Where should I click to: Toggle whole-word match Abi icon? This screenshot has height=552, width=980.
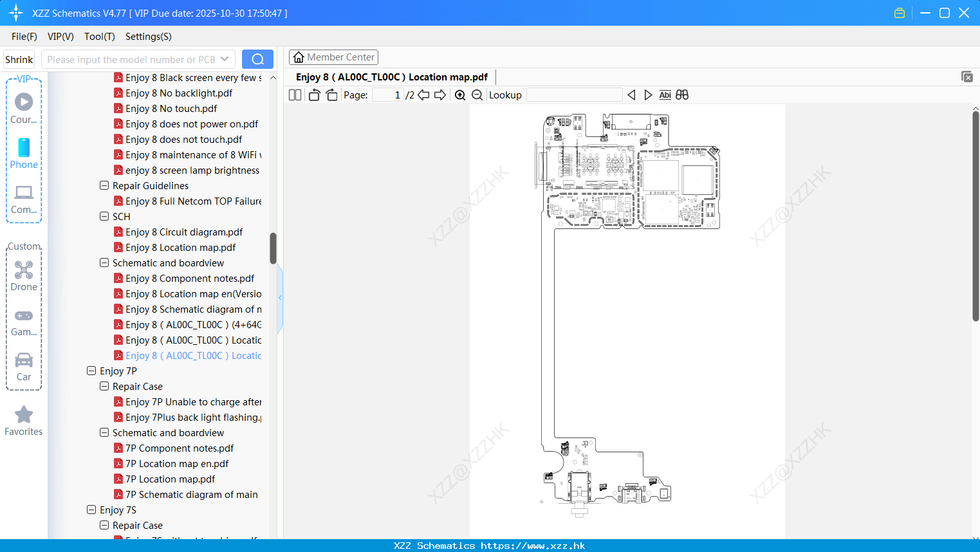coord(665,95)
